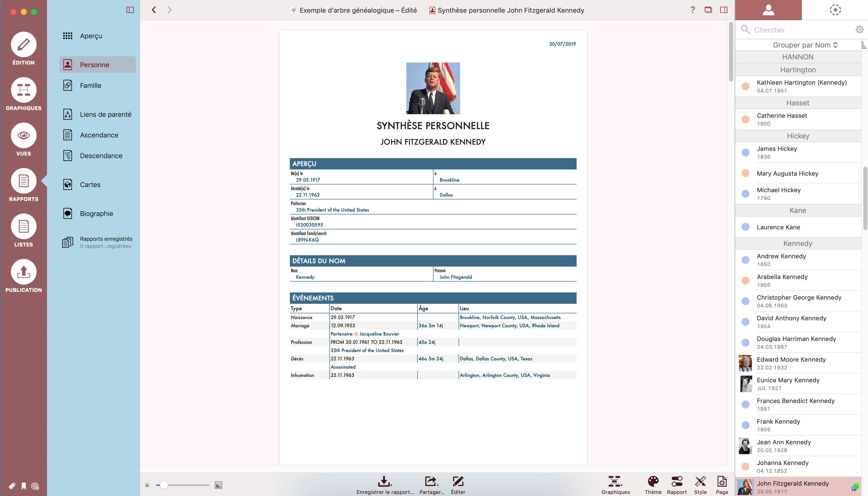Select James Hickey in the list

798,152
